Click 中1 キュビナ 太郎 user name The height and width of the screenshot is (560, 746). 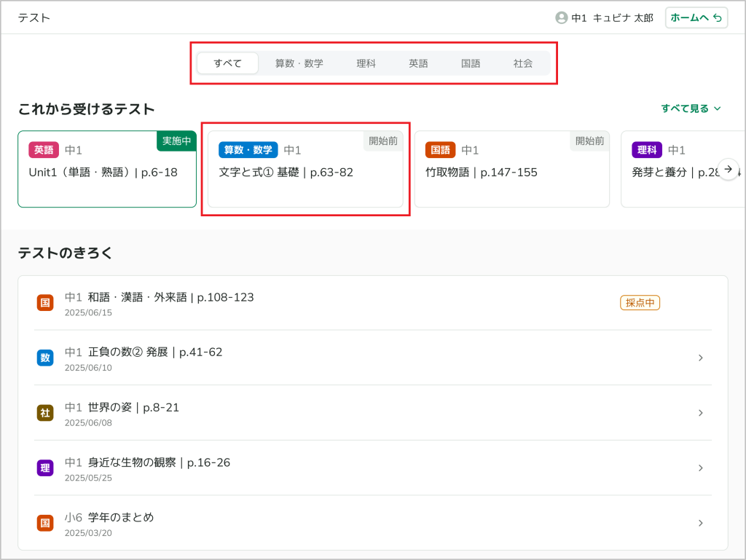click(x=612, y=18)
